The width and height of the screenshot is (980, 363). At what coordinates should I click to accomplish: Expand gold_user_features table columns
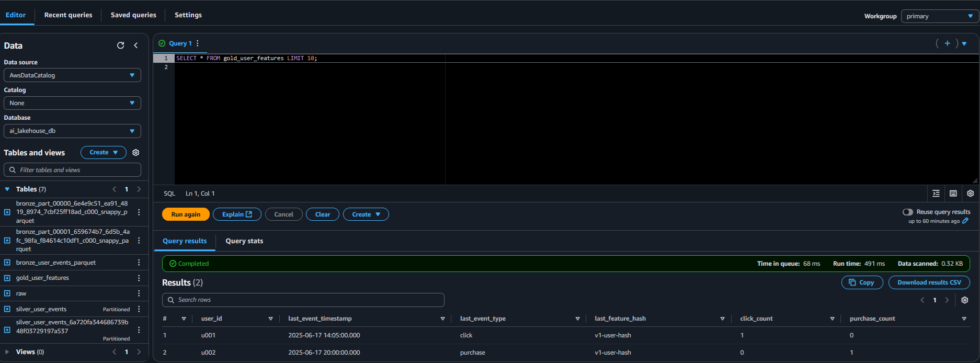(x=7, y=278)
